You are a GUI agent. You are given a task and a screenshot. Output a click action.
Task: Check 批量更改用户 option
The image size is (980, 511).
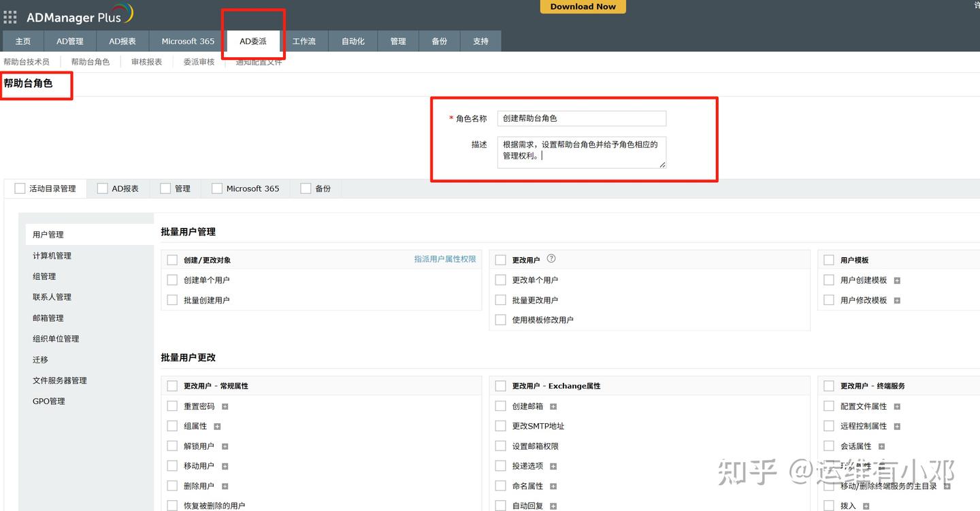[501, 300]
